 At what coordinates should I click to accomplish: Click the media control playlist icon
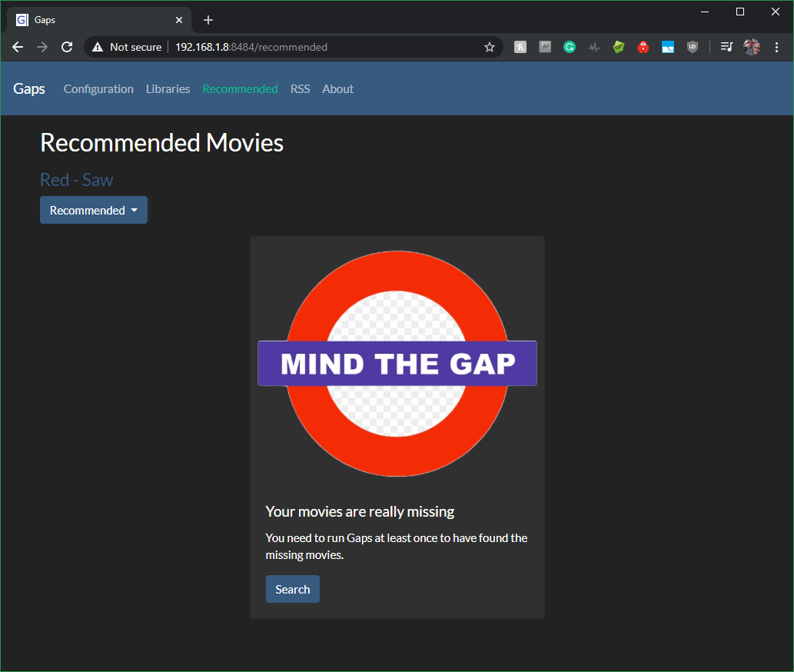click(x=726, y=47)
